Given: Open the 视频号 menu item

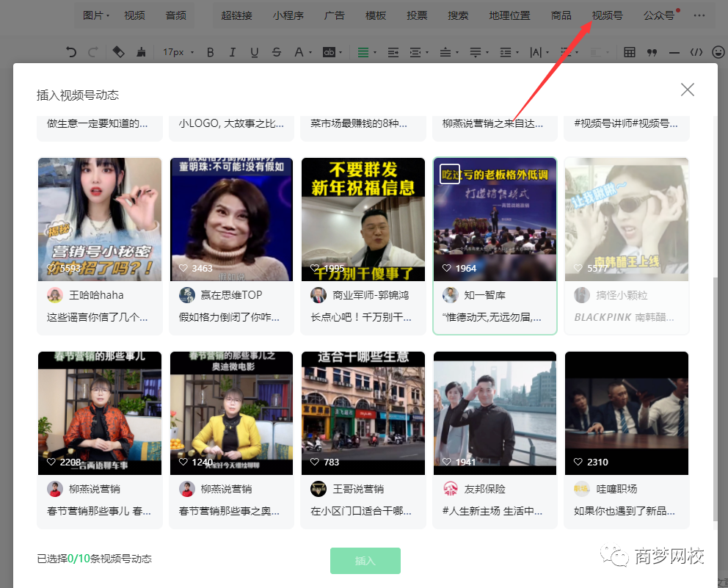Looking at the screenshot, I should click(608, 15).
